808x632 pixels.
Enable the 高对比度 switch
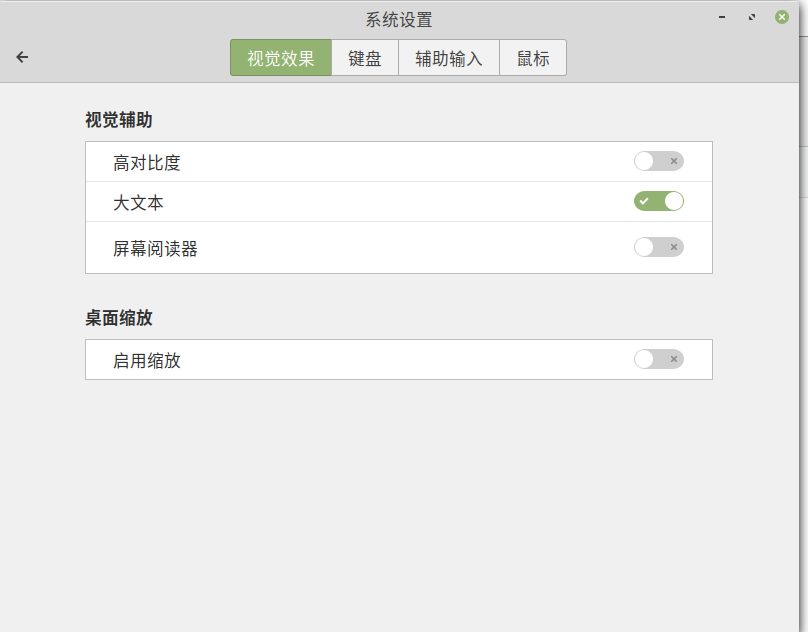pos(659,161)
